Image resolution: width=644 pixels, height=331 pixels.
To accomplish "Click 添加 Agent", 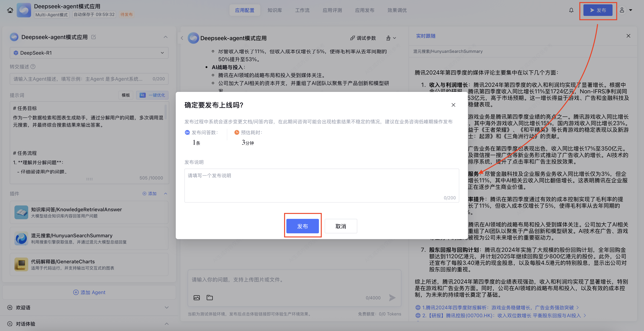I will (x=89, y=292).
